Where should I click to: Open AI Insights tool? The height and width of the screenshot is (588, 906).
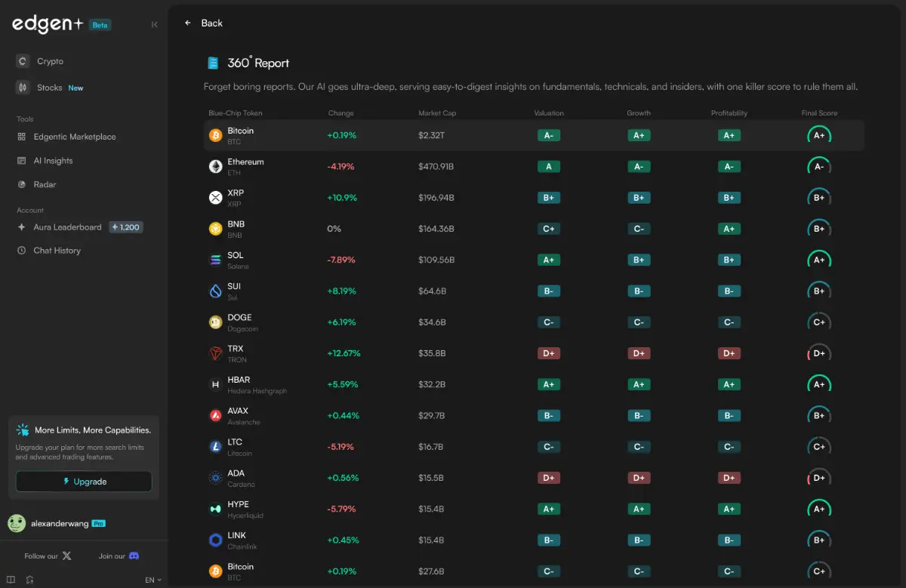[x=53, y=161]
